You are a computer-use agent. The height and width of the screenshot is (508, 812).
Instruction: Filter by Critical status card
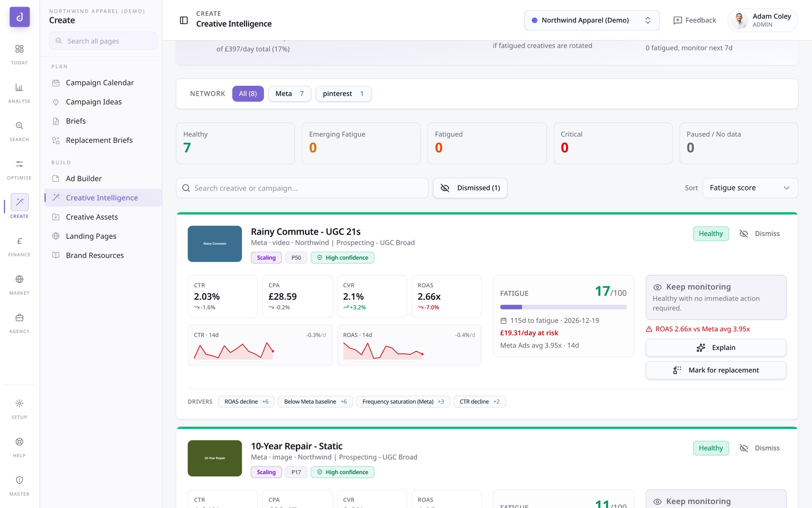(x=613, y=144)
